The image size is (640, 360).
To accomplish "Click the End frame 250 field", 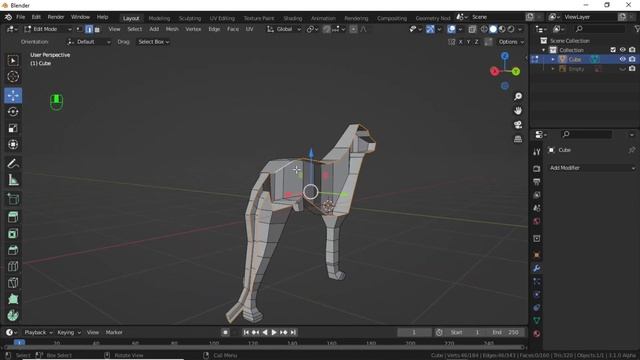I will (x=505, y=332).
